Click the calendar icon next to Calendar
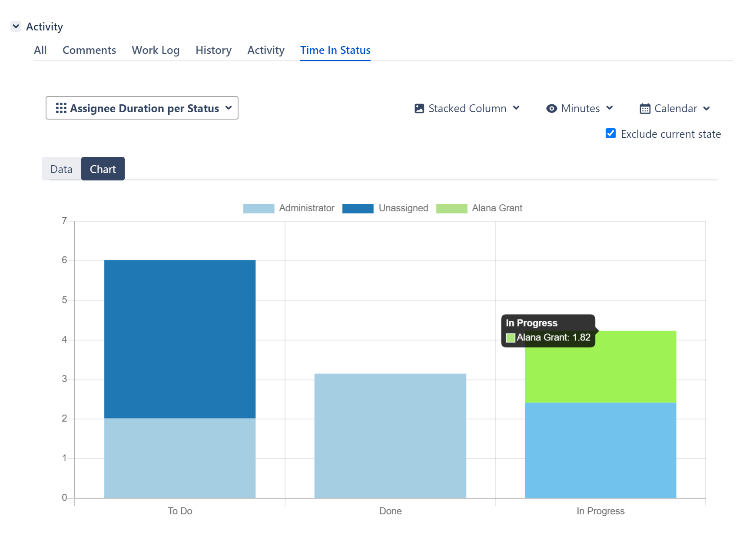This screenshot has width=756, height=560. coord(645,109)
